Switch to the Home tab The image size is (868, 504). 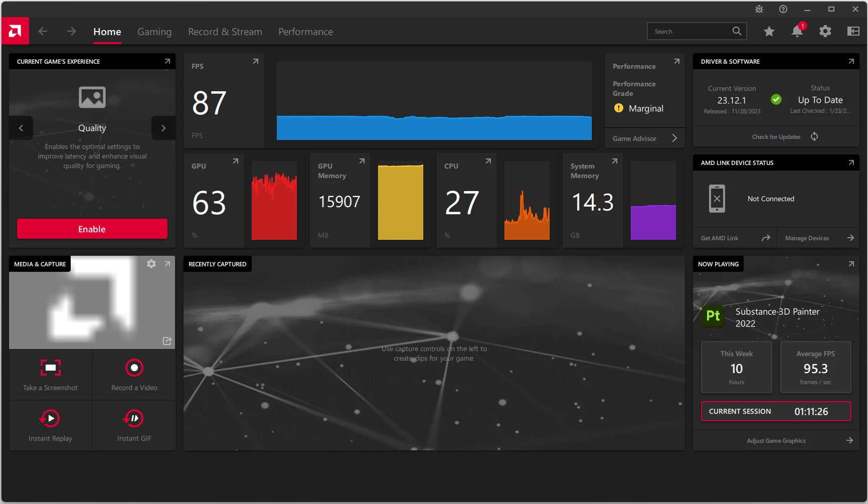point(107,32)
